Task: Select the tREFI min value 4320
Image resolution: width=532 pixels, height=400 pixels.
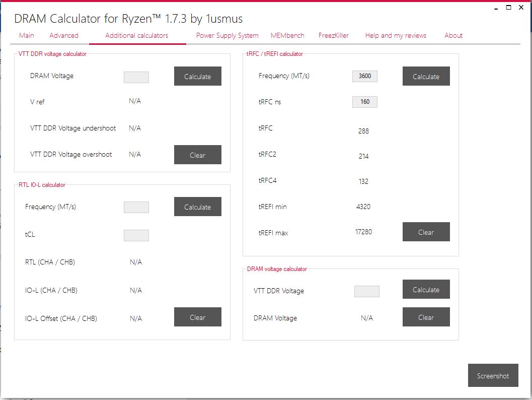Action: [x=363, y=207]
